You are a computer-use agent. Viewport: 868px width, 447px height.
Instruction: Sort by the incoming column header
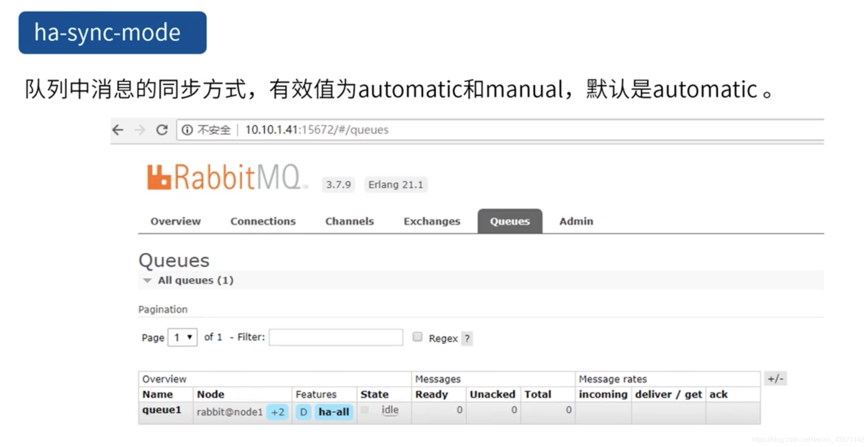click(603, 395)
